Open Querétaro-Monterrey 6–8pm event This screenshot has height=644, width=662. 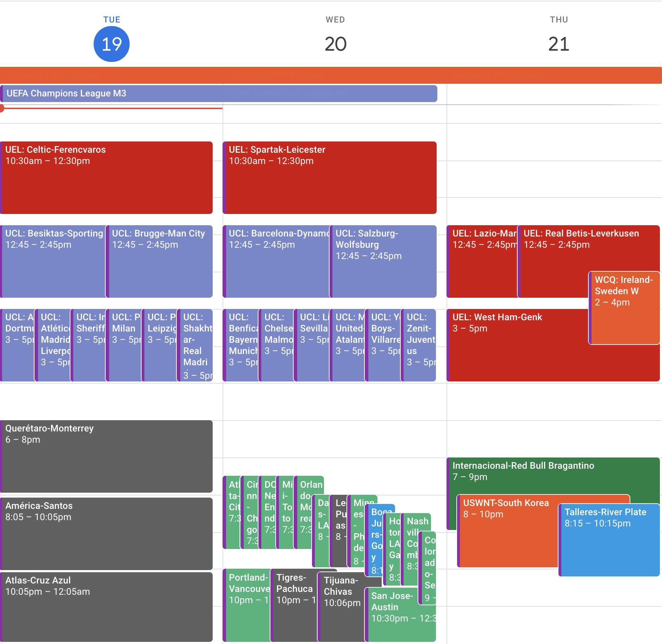click(x=106, y=456)
